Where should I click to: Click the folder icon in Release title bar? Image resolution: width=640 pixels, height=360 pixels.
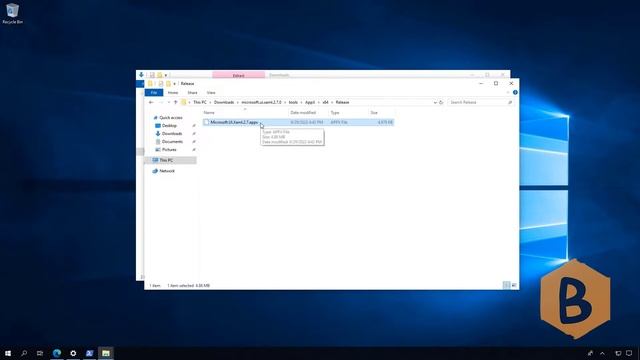pyautogui.click(x=150, y=84)
